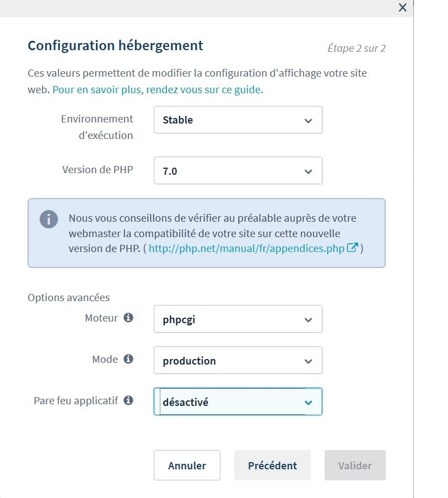Click the chevron arrow in the désactivé field

tap(308, 403)
